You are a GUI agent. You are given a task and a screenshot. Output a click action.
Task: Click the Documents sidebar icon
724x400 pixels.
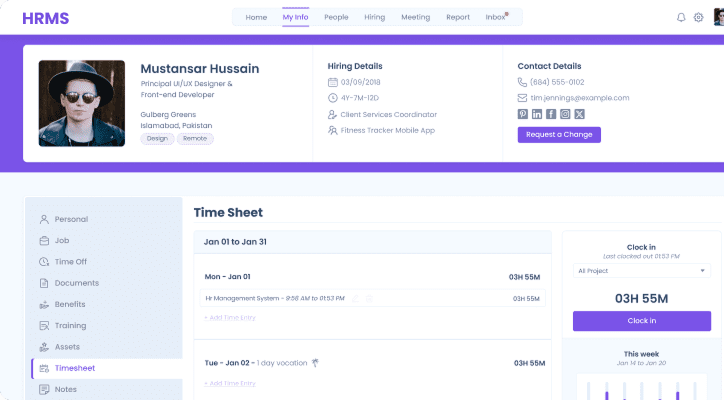pos(44,283)
